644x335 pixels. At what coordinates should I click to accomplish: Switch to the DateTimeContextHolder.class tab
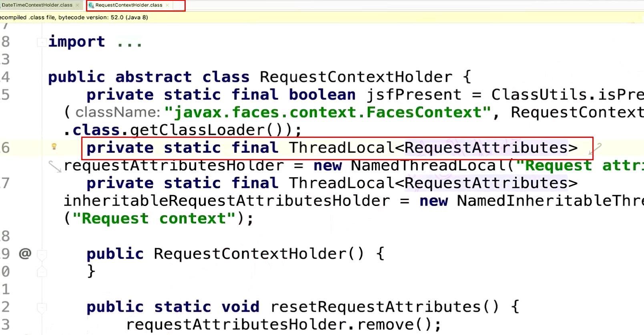[x=37, y=5]
